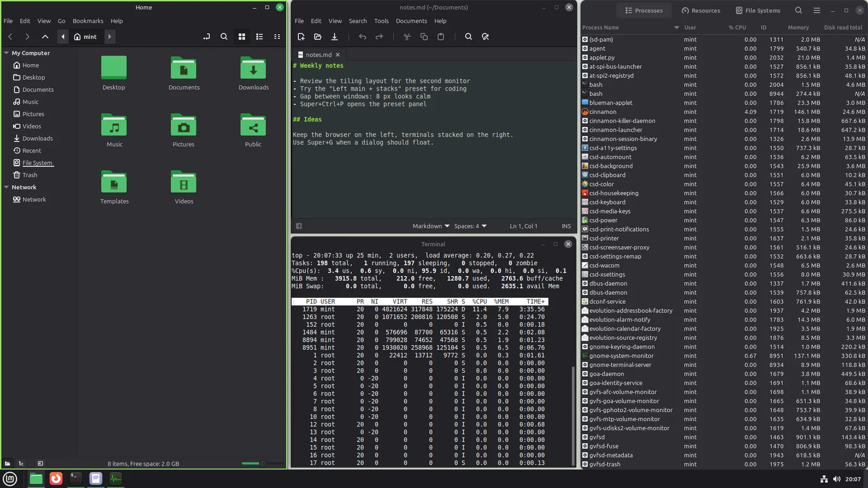This screenshot has width=868, height=488.
Task: Open Bookmarks menu in Files
Action: (x=88, y=21)
